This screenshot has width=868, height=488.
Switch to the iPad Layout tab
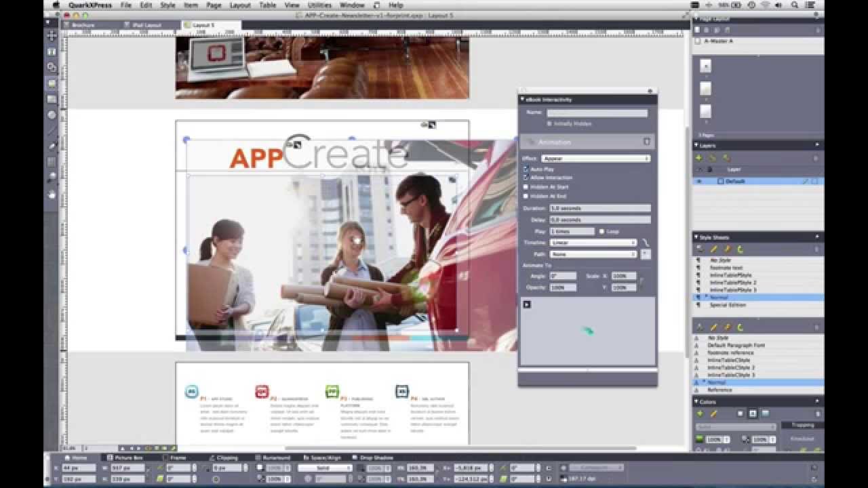pyautogui.click(x=146, y=25)
